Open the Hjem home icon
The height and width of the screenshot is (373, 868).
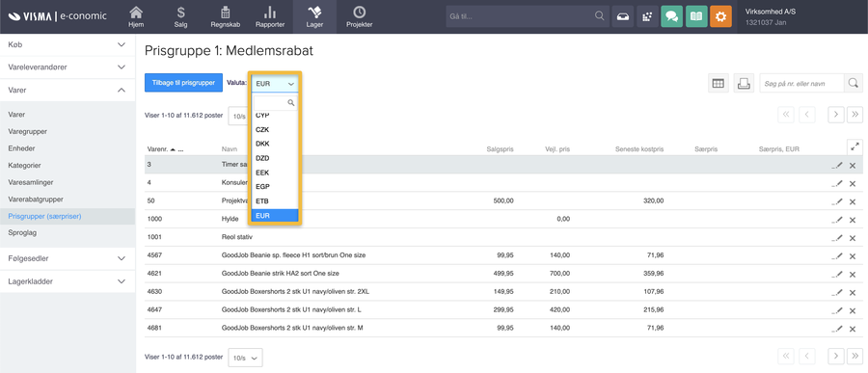click(135, 16)
